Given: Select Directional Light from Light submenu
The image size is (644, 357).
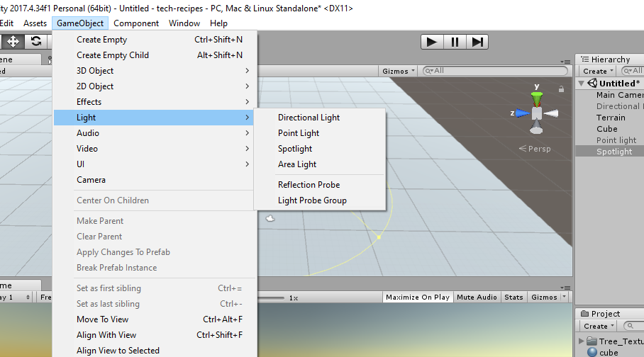Looking at the screenshot, I should 320,118.
